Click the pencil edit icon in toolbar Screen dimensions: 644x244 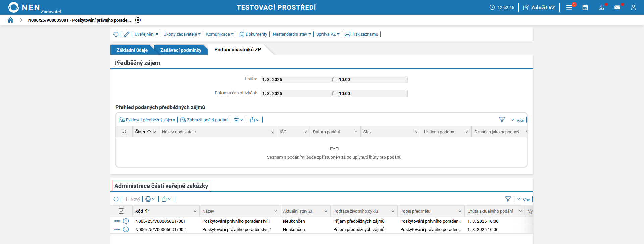point(127,34)
